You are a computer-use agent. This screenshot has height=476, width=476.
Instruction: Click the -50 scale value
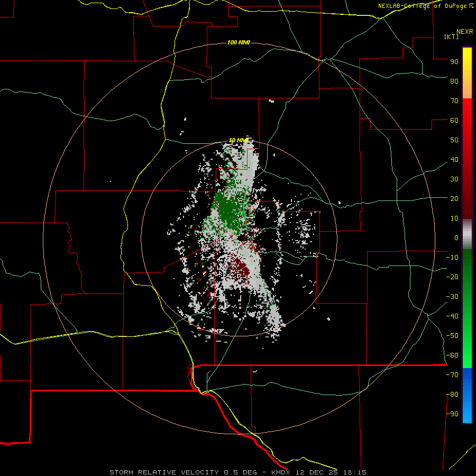pos(452,336)
